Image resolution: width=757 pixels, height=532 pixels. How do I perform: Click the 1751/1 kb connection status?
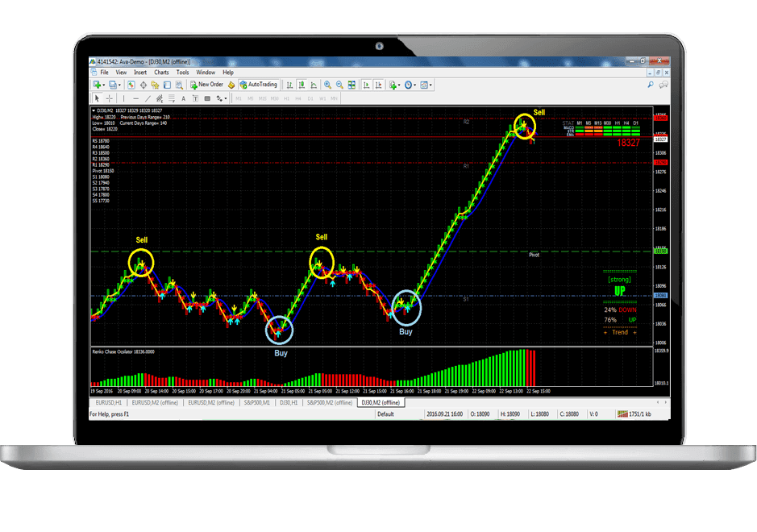634,414
